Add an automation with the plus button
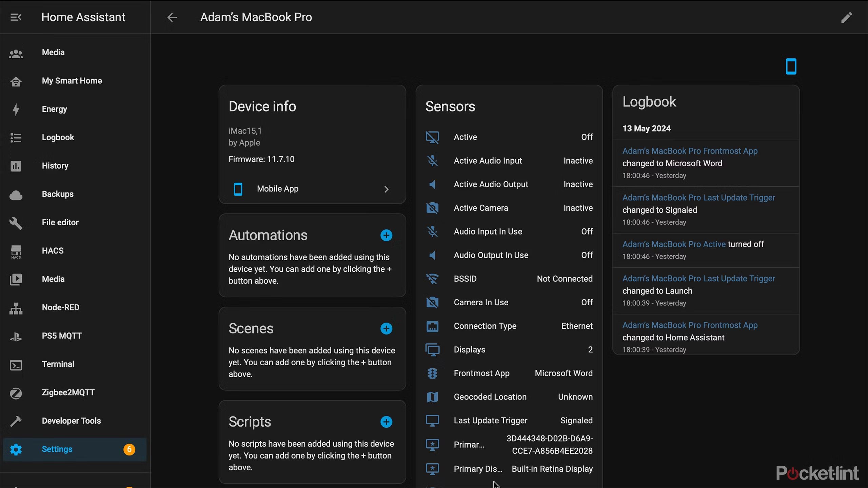868x488 pixels. click(386, 236)
